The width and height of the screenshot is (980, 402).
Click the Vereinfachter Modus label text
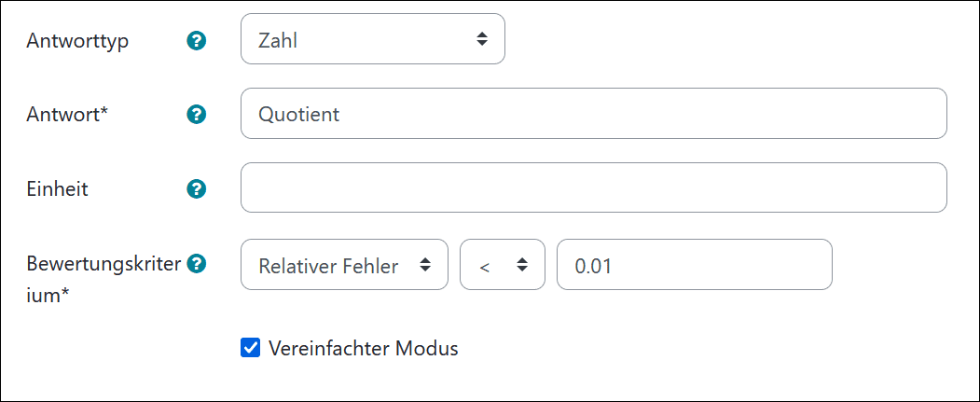(x=363, y=348)
